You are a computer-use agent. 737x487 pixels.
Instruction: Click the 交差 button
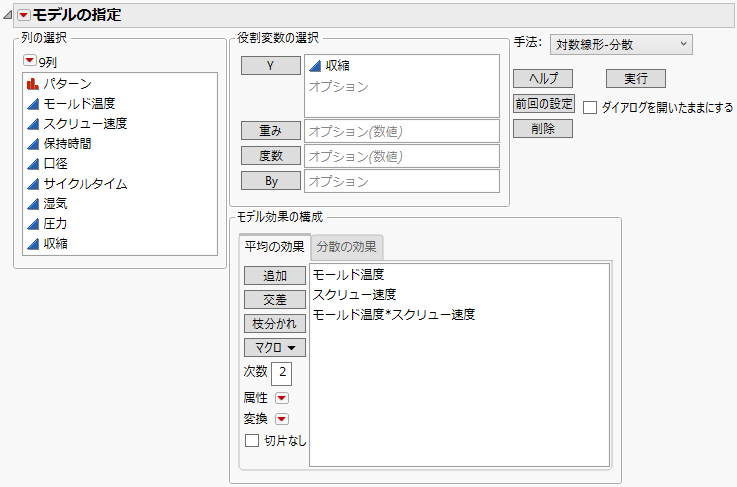pyautogui.click(x=275, y=299)
